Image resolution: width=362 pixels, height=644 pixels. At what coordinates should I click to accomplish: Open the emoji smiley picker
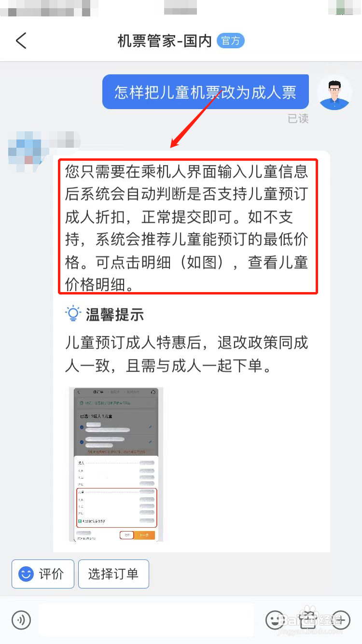tap(275, 619)
